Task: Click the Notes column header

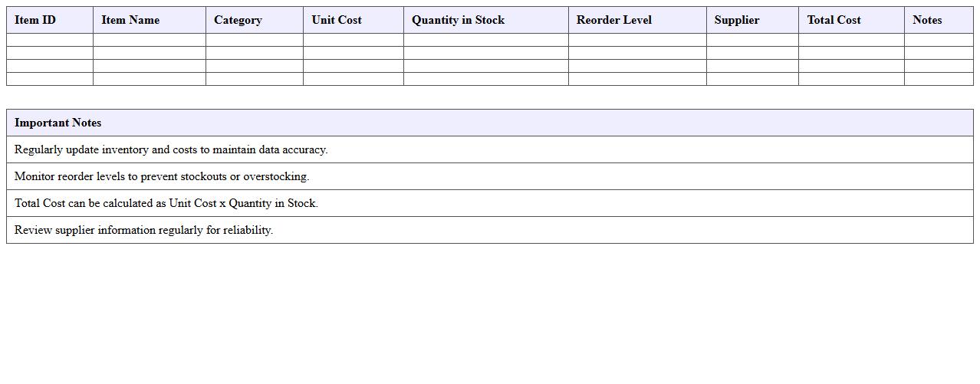Action: tap(927, 20)
